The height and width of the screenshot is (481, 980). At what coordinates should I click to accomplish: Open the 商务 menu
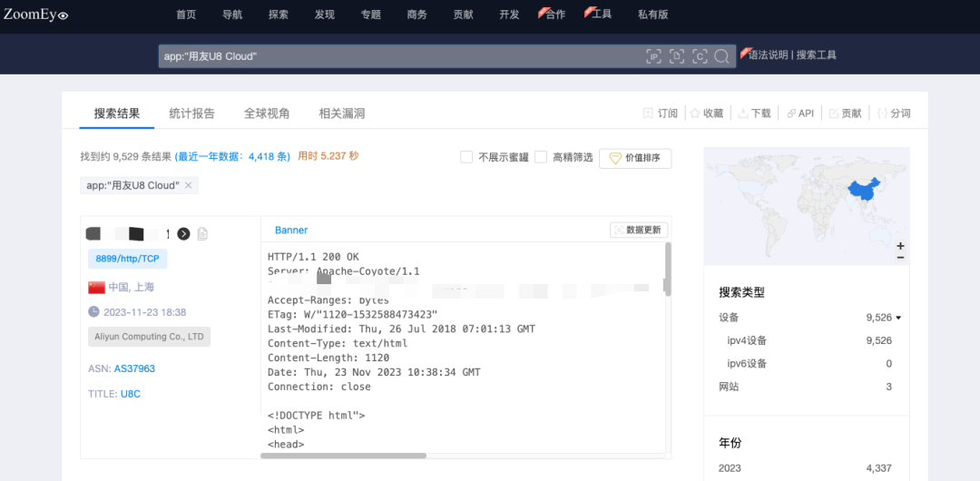point(416,15)
